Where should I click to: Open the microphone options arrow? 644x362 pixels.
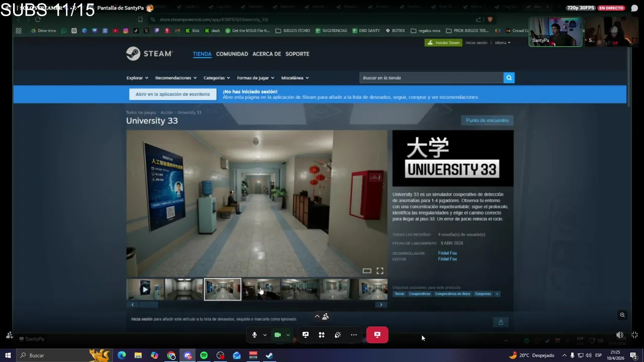265,335
